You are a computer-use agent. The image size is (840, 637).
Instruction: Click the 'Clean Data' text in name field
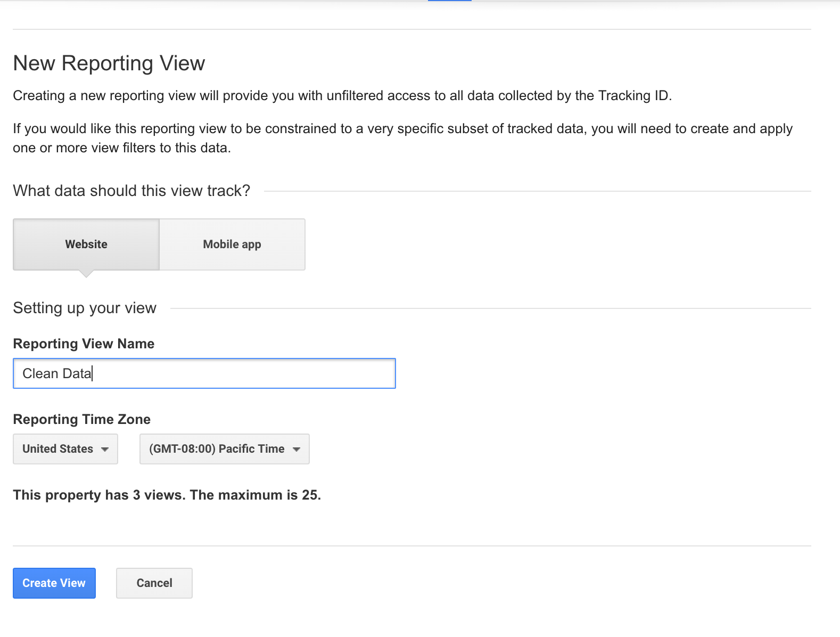(x=57, y=373)
